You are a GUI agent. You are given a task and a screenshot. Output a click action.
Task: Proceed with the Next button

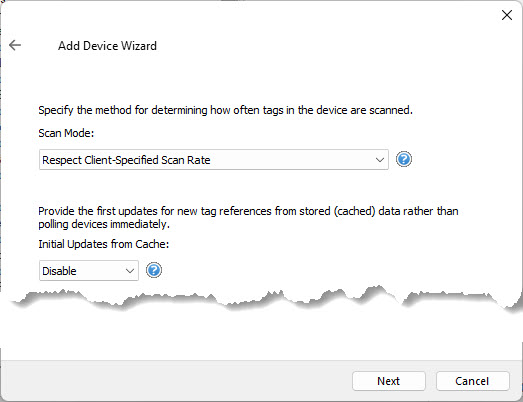[389, 381]
